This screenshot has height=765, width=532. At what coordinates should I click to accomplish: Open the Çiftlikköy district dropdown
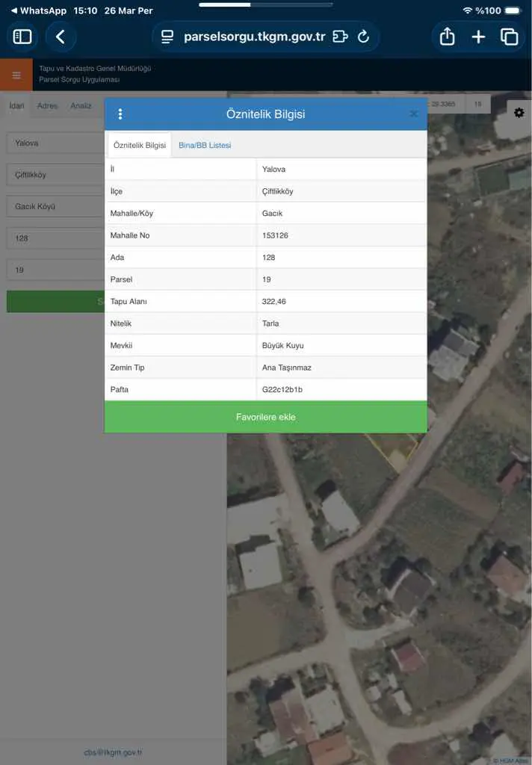55,175
